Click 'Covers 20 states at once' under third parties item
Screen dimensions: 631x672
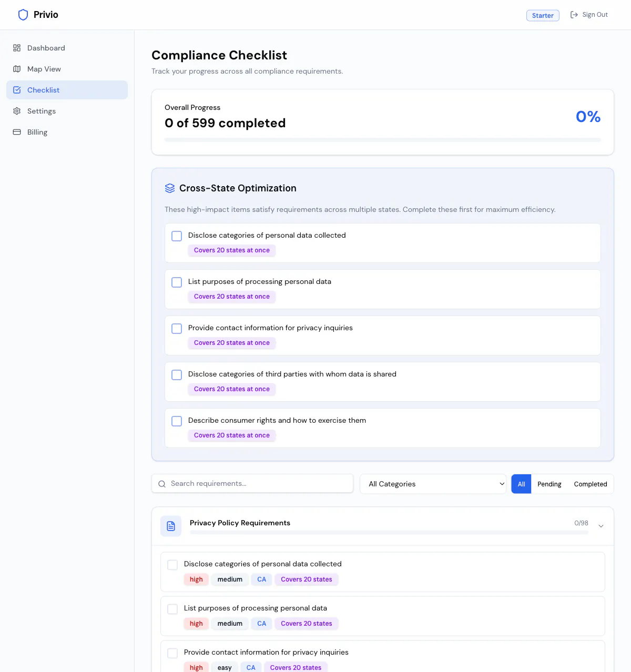coord(232,389)
